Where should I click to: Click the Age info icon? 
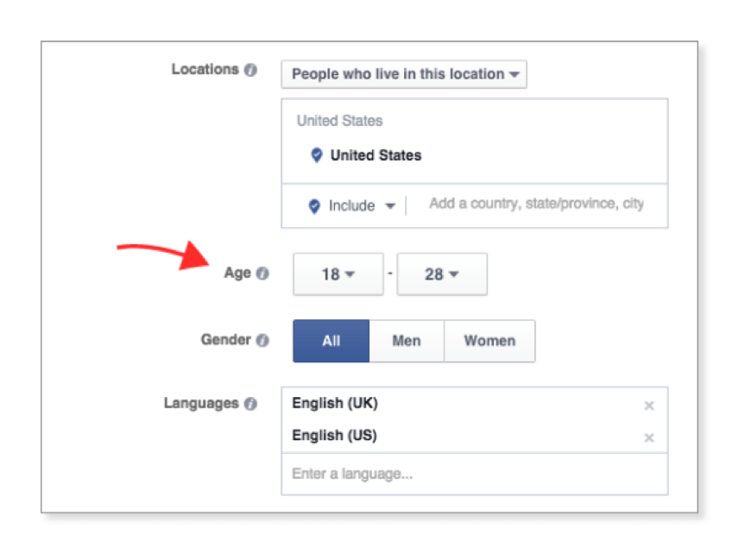click(262, 274)
